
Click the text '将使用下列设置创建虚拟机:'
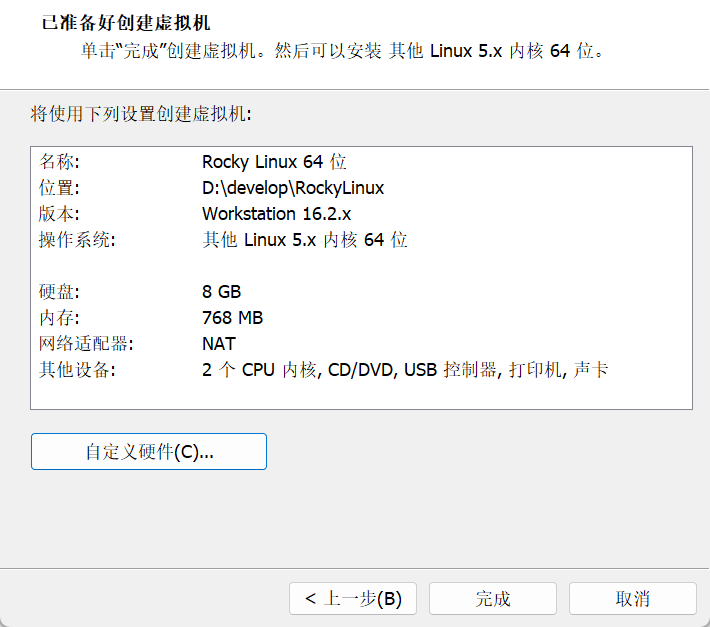(141, 114)
